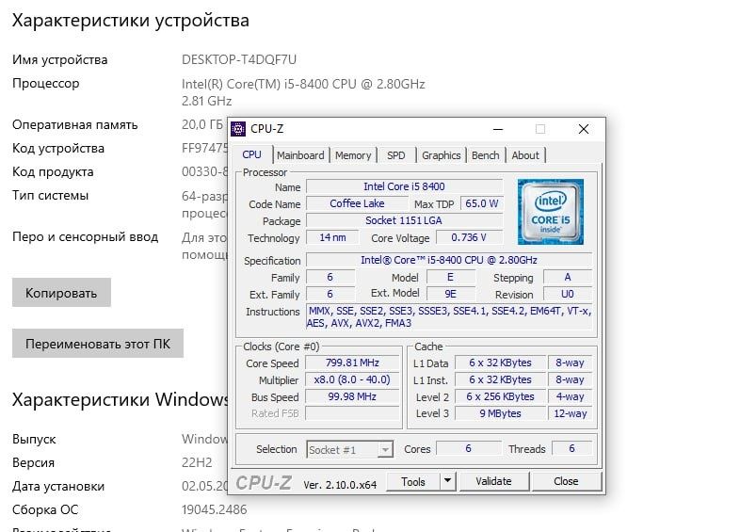Click the Package value Socket 1151 LGA
The width and height of the screenshot is (756, 532).
click(x=405, y=220)
